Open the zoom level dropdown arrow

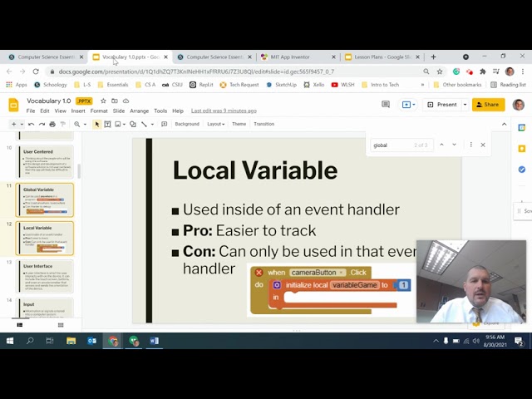pyautogui.click(x=85, y=124)
